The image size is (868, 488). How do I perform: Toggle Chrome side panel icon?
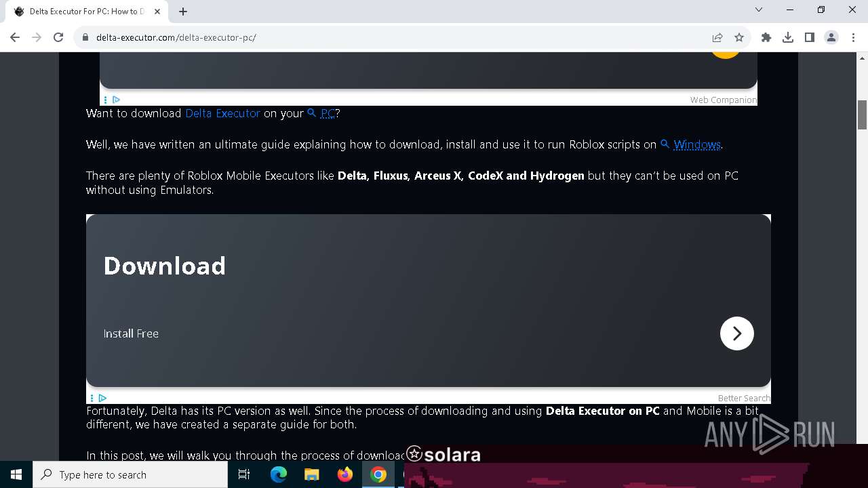(x=810, y=37)
